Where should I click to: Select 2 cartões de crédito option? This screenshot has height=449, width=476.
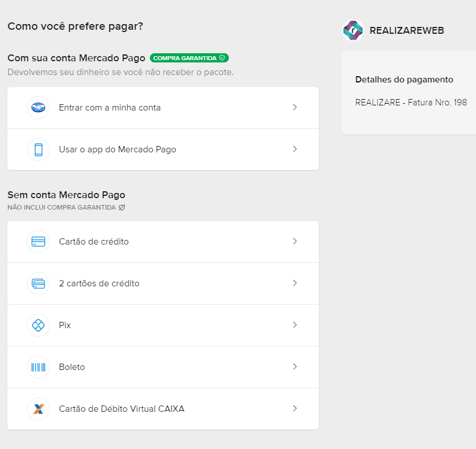(163, 283)
